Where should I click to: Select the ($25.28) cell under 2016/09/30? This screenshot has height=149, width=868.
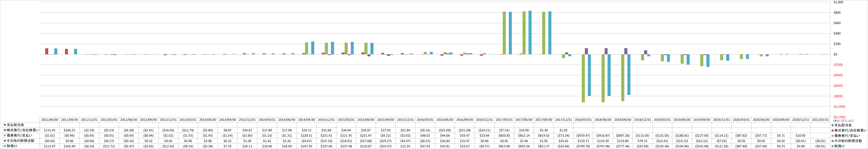[x=465, y=130]
